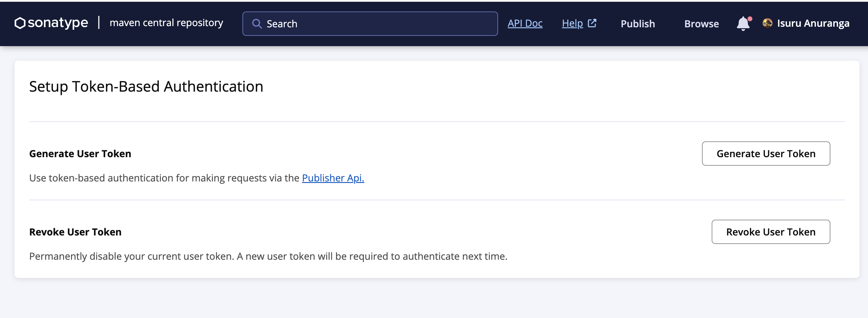Click the Sonatype logo

point(51,23)
